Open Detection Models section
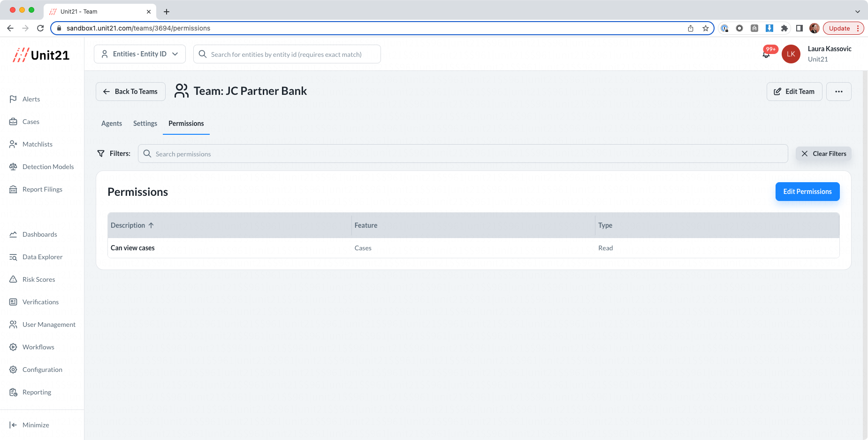Screen dimensions: 868x440 tap(41, 167)
